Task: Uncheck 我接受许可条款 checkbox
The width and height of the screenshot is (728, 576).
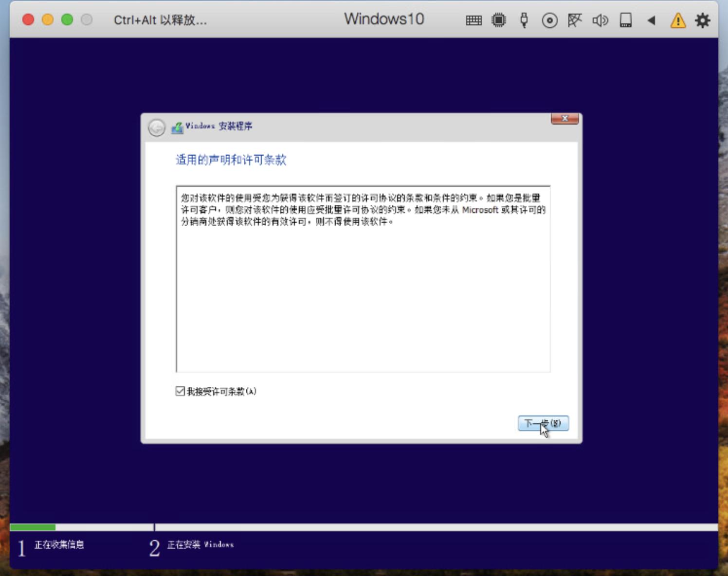Action: click(180, 391)
